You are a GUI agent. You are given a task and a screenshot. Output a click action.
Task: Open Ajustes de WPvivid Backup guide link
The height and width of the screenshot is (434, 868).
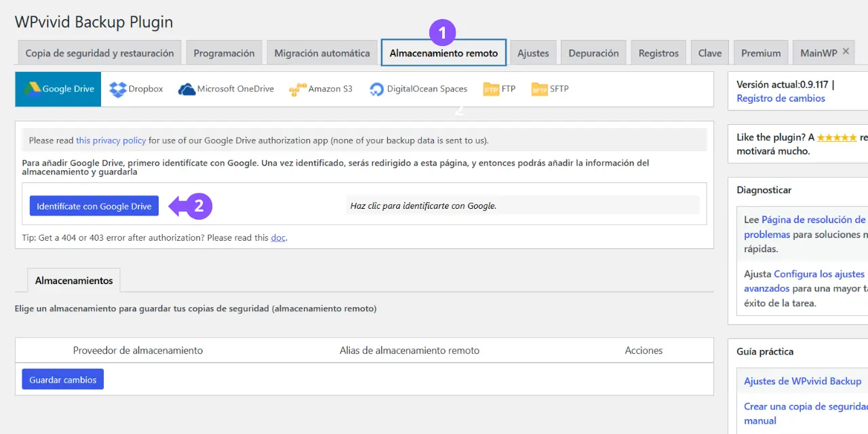click(x=802, y=381)
